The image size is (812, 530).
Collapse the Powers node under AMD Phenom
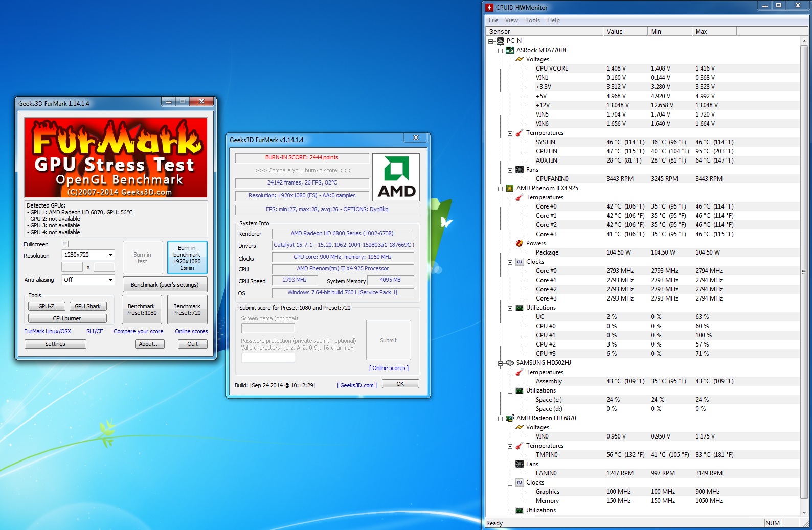point(510,244)
